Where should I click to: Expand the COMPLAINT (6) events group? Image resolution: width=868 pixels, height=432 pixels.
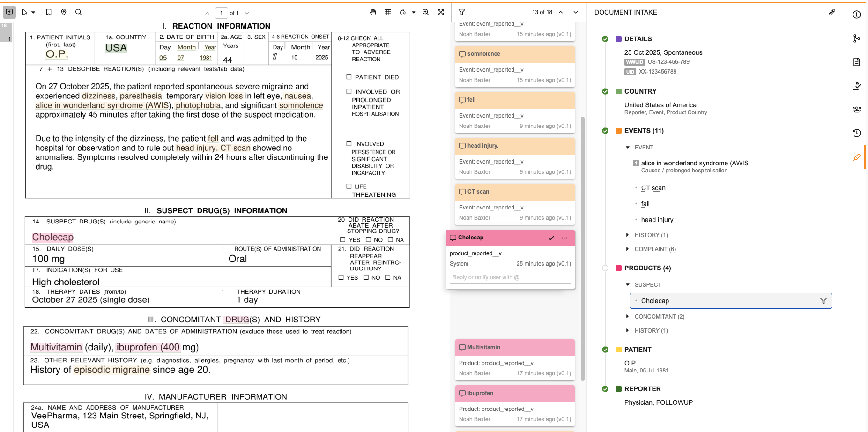[x=628, y=249]
